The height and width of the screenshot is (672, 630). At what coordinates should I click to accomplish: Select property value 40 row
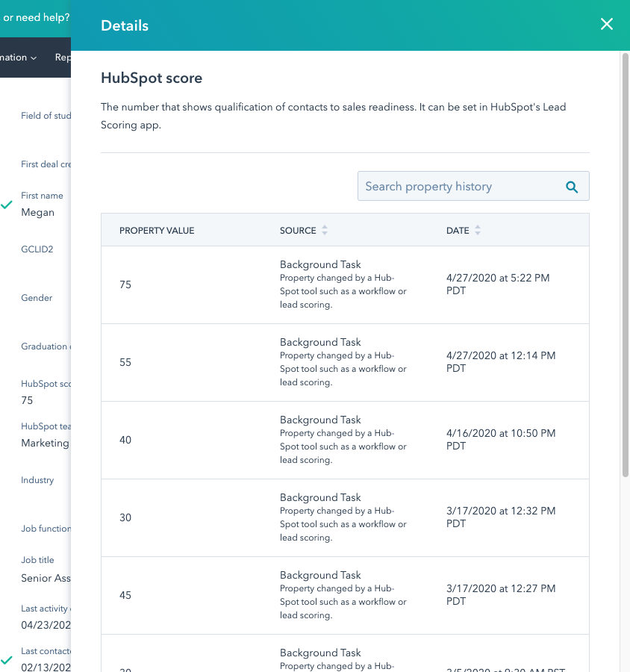(345, 440)
